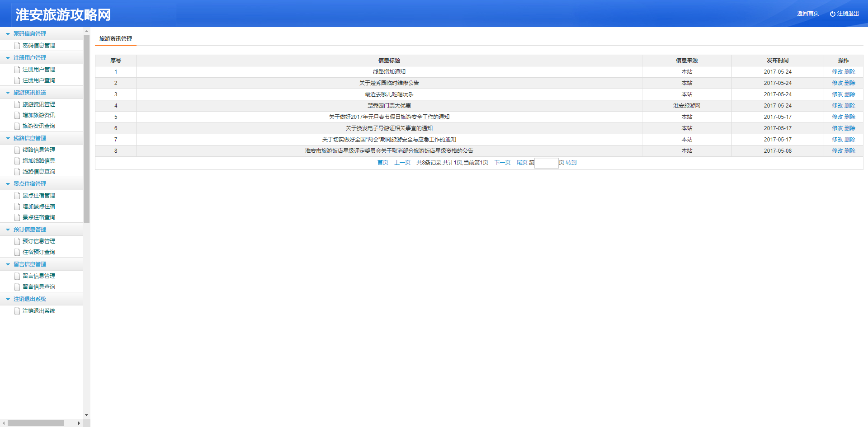Collapse the 景点住宿管理 section arrow
868x427 pixels.
[8, 184]
